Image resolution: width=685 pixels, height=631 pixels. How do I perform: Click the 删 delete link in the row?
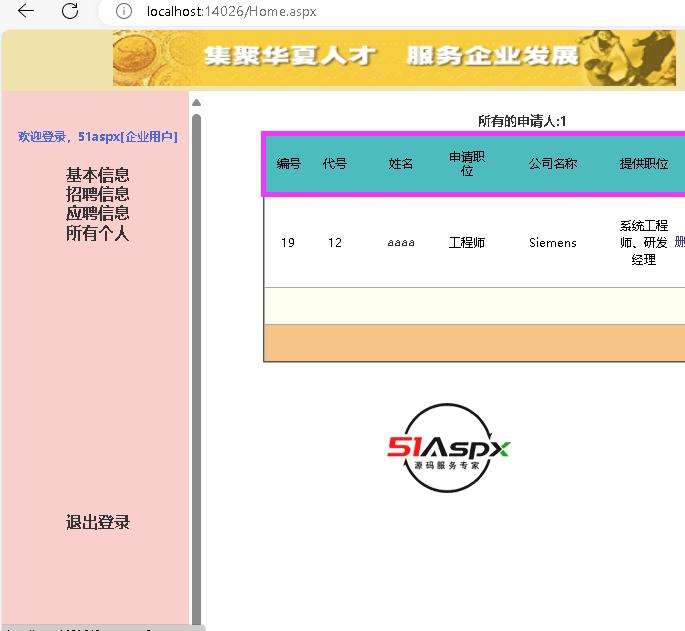pyautogui.click(x=680, y=242)
